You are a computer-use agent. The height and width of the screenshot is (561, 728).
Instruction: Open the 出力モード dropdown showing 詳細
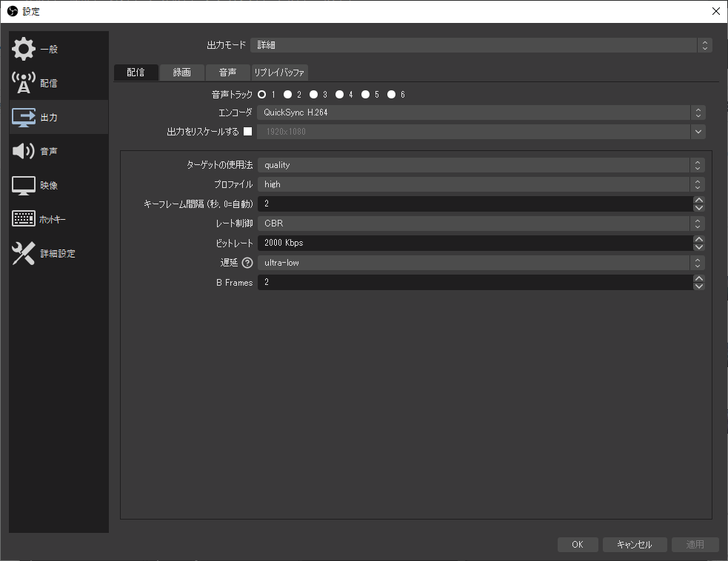point(481,45)
